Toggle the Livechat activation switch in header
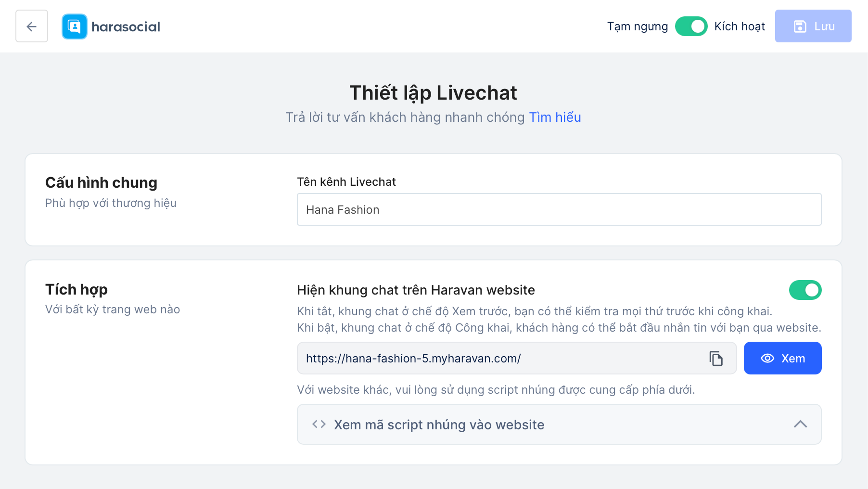The image size is (868, 489). click(x=691, y=26)
